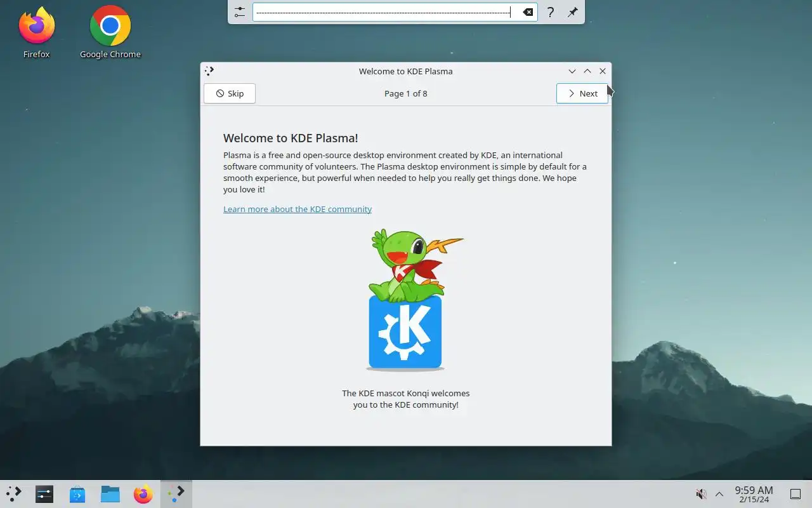Select the Welcome Center taskbar entry
812x508 pixels.
click(x=176, y=494)
